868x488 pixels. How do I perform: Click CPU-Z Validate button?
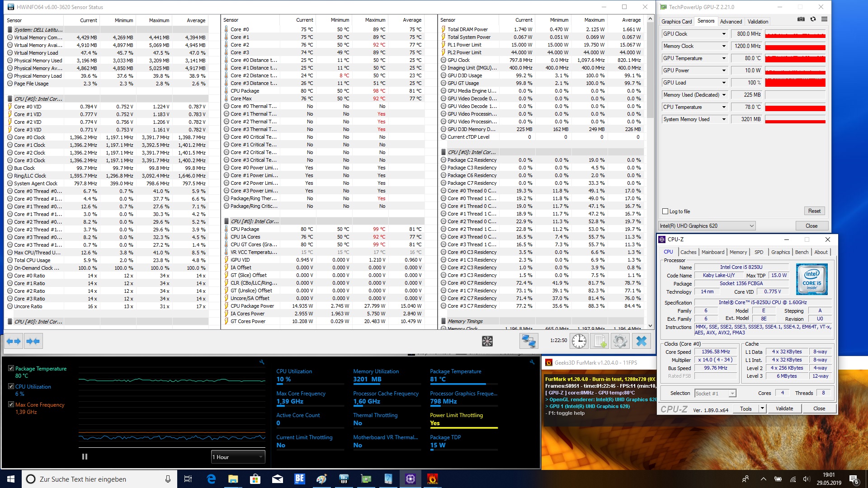[784, 408]
